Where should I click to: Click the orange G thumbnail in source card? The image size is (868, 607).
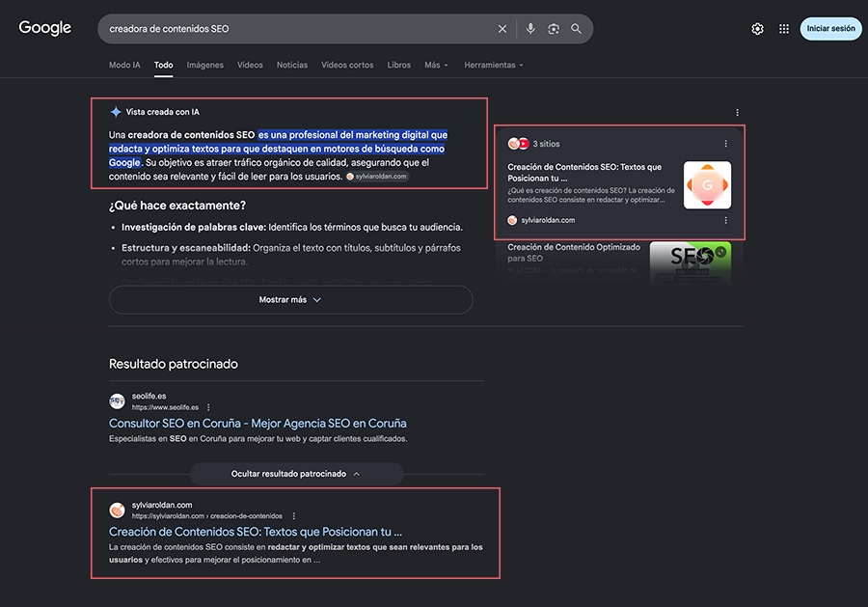(707, 185)
